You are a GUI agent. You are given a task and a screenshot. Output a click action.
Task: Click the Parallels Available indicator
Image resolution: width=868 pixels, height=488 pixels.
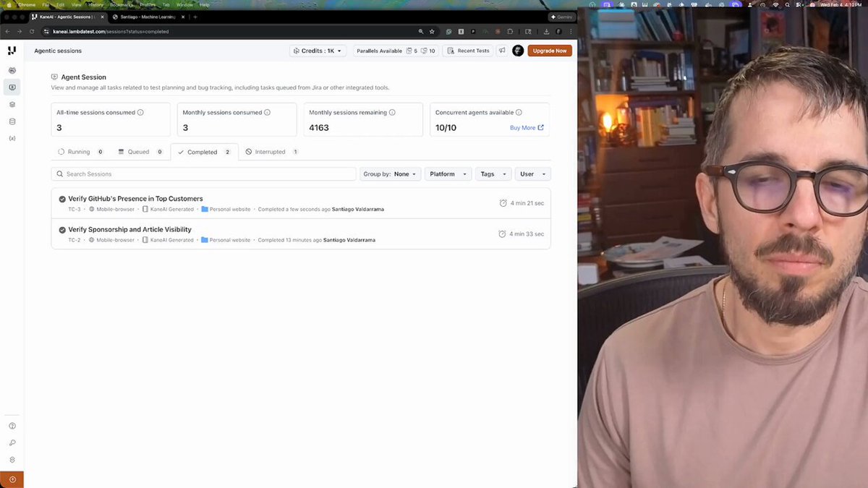(396, 51)
